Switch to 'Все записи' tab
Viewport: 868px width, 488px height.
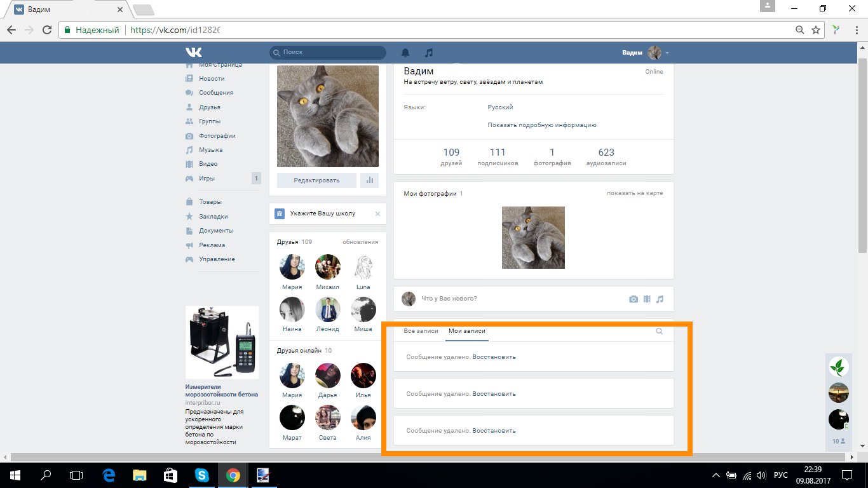tap(421, 331)
